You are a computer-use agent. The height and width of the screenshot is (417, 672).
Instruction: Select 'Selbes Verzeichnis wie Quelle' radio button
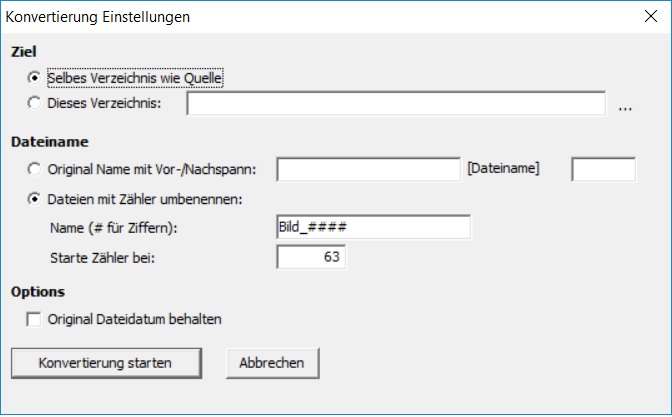[x=36, y=77]
